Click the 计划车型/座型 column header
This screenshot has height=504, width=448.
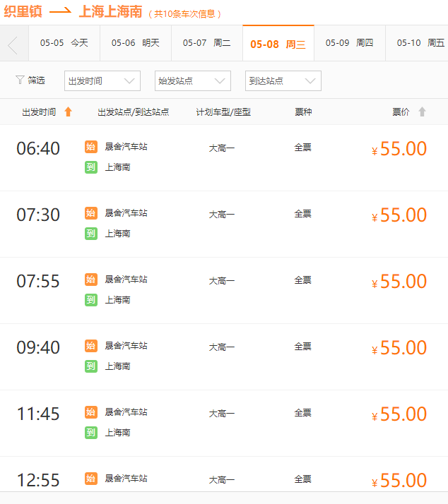pos(223,112)
